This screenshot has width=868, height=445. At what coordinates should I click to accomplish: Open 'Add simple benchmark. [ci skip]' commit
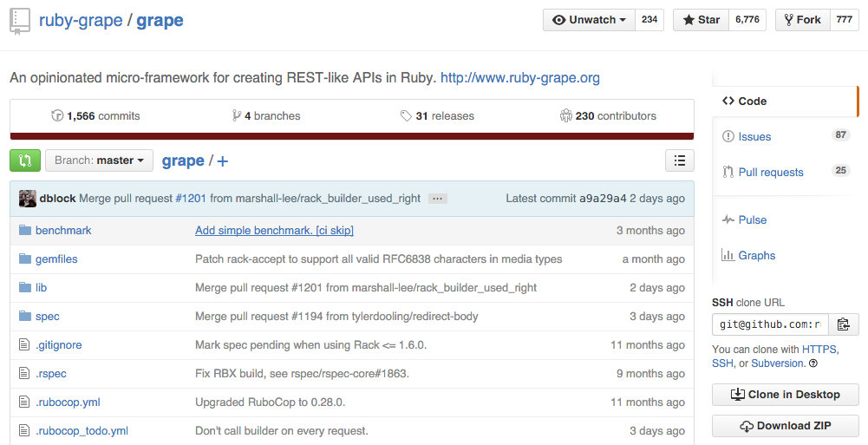274,230
